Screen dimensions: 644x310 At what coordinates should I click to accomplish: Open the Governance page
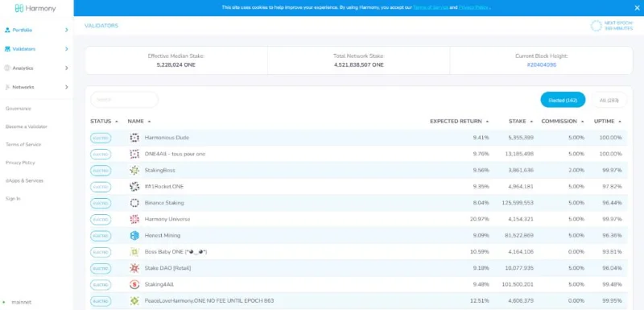tap(18, 109)
